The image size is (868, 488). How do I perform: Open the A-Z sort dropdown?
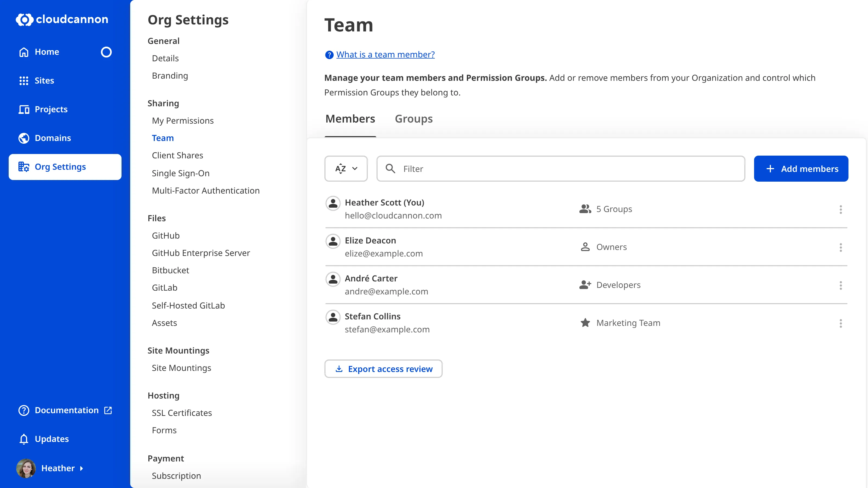[346, 168]
